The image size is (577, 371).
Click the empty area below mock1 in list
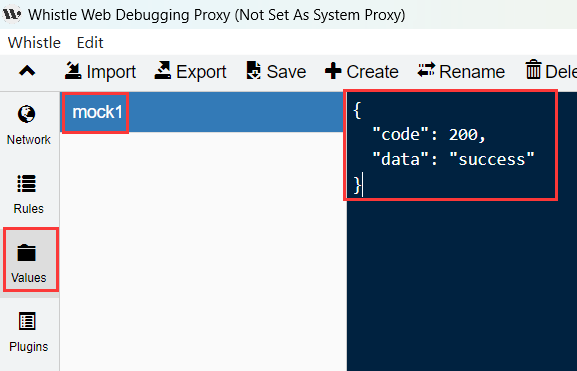pyautogui.click(x=203, y=250)
